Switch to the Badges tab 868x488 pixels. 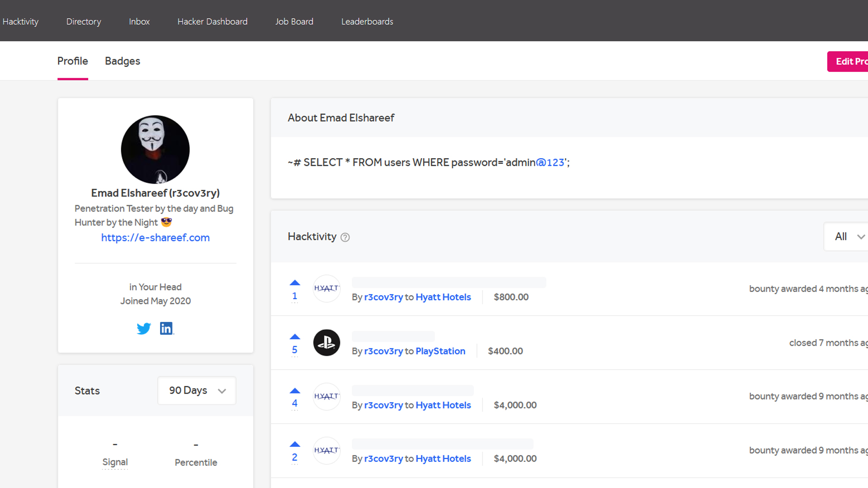(x=123, y=61)
